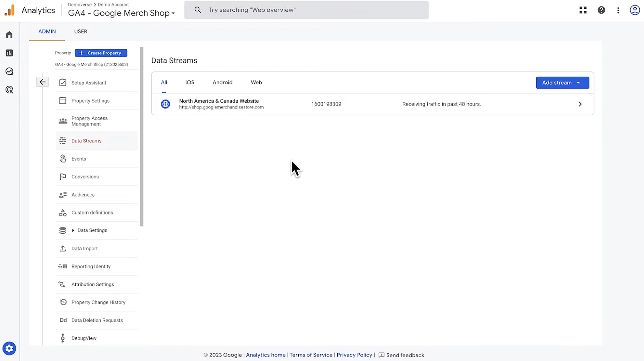This screenshot has width=644, height=361.
Task: Open Reporting Identity menu item
Action: (x=97, y=266)
